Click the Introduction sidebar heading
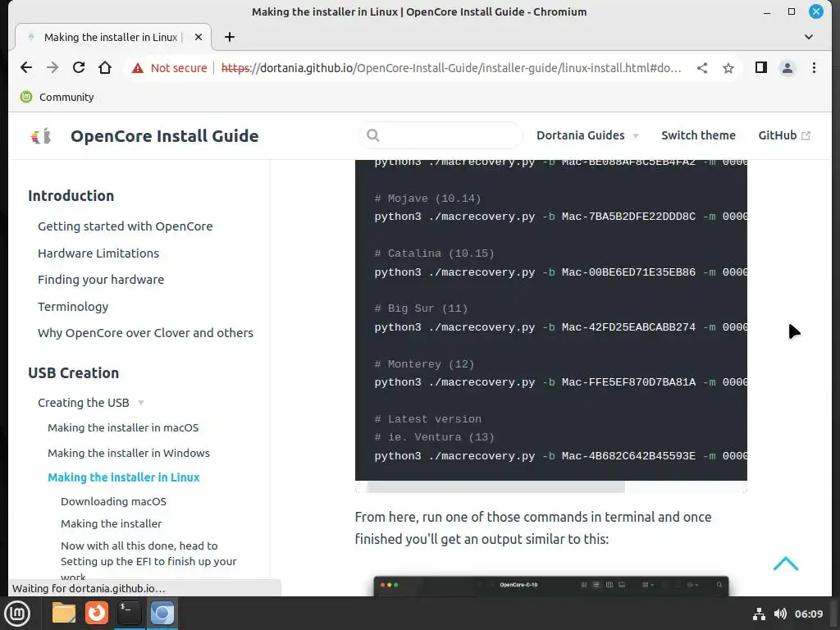The width and height of the screenshot is (840, 630). pyautogui.click(x=71, y=196)
